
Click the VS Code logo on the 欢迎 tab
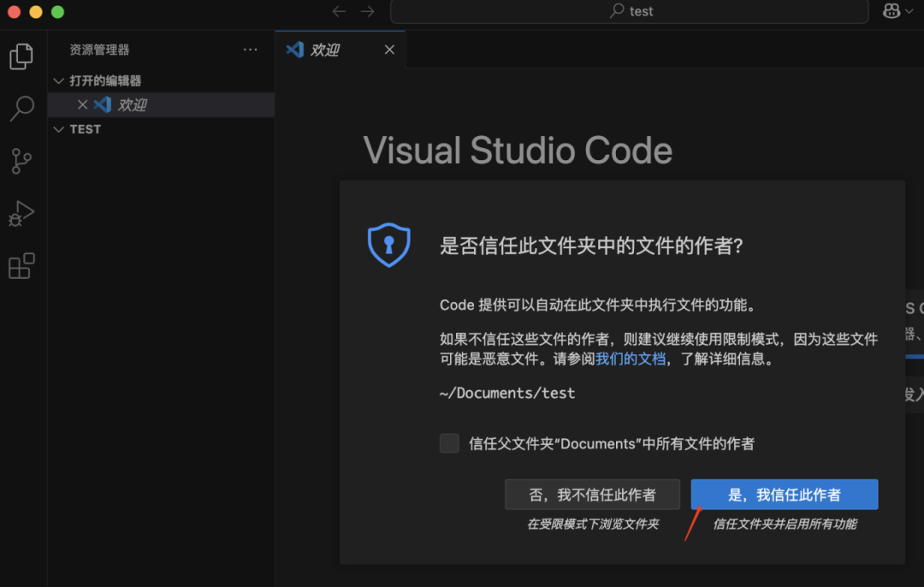point(294,49)
